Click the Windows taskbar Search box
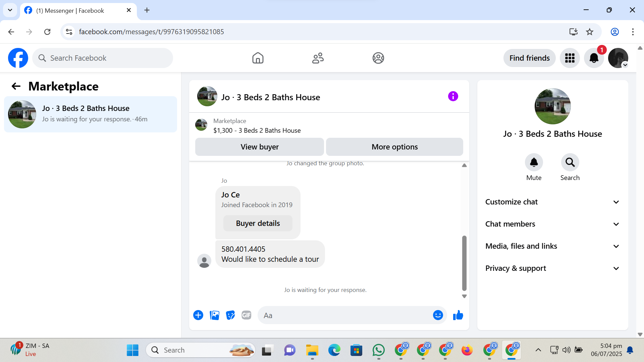 (x=201, y=350)
